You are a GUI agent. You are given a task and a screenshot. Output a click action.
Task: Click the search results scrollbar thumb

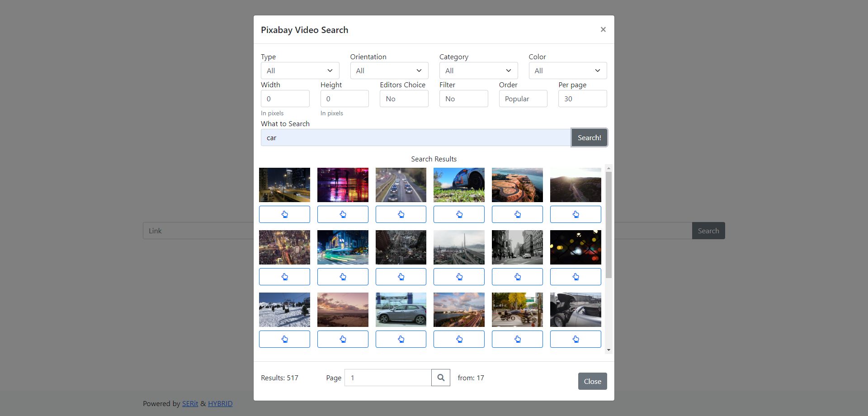[x=609, y=225]
